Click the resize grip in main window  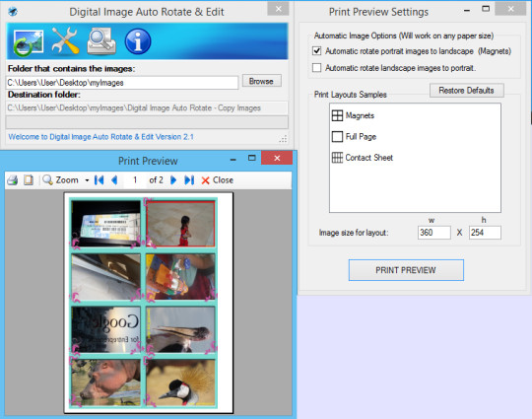[283, 139]
